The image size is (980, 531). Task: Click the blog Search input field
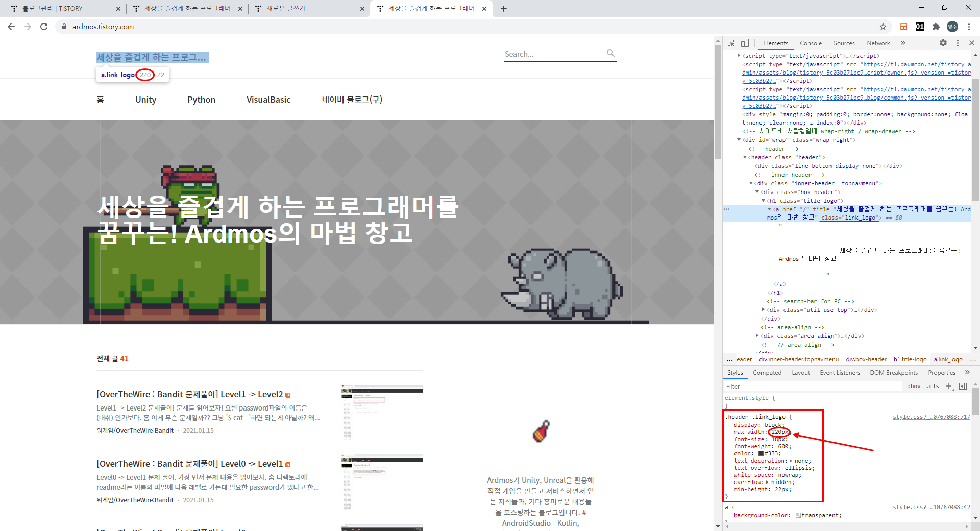click(554, 54)
